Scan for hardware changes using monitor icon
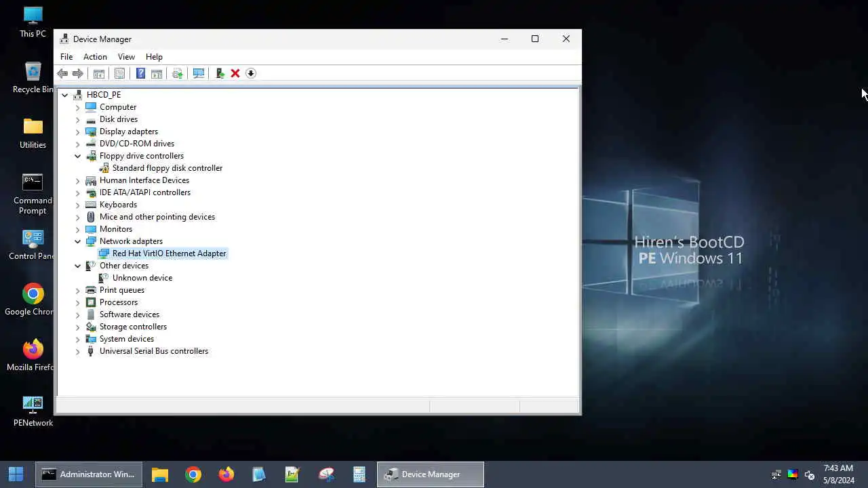868x488 pixels. click(199, 73)
